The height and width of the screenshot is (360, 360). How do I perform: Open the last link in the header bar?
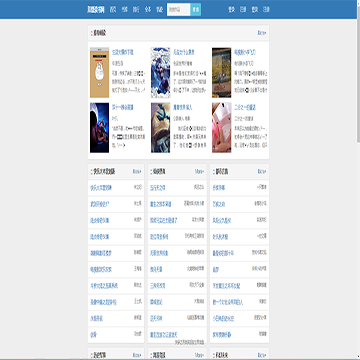click(x=266, y=10)
